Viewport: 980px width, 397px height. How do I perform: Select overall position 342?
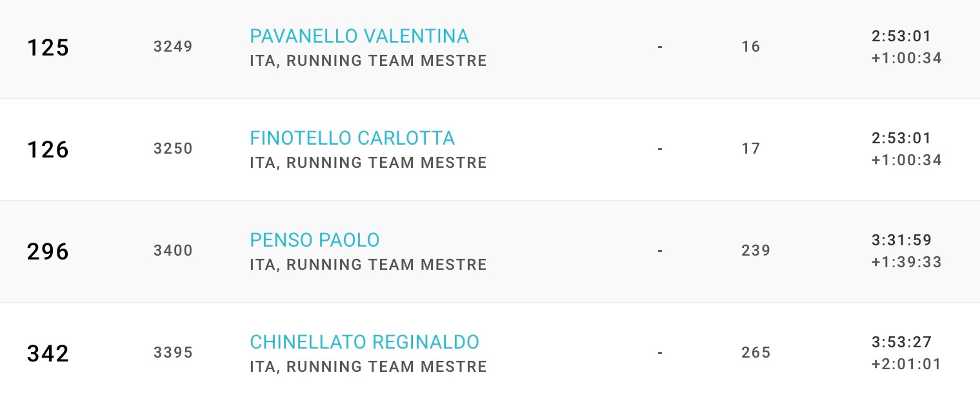click(48, 354)
